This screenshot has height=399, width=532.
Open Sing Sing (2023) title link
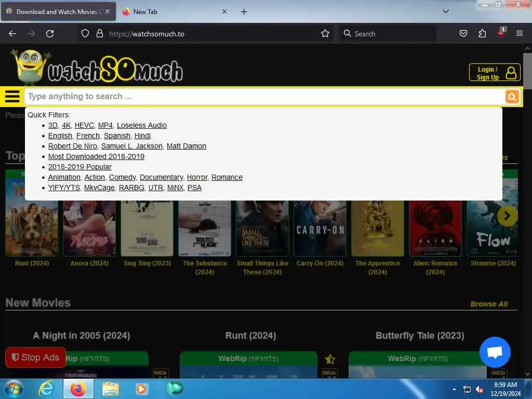pos(147,263)
